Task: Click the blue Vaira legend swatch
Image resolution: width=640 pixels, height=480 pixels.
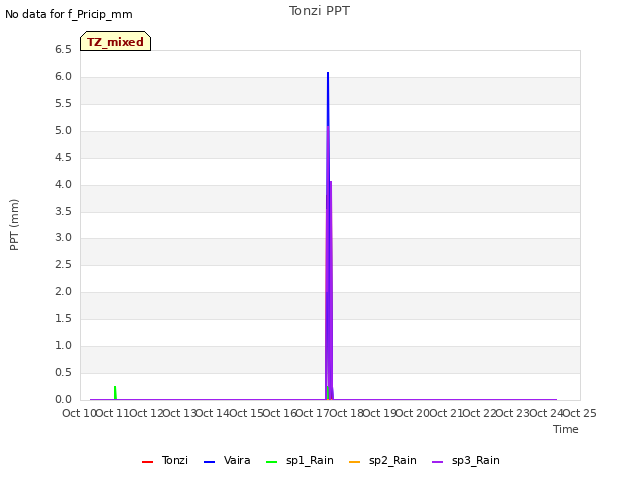Action: (x=209, y=462)
